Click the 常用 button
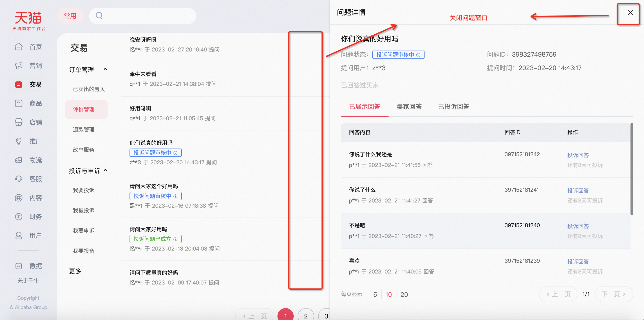The image size is (644, 320). [70, 16]
